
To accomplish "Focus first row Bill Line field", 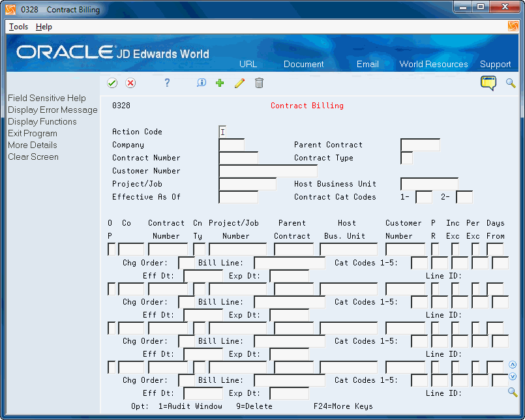I will coord(290,263).
